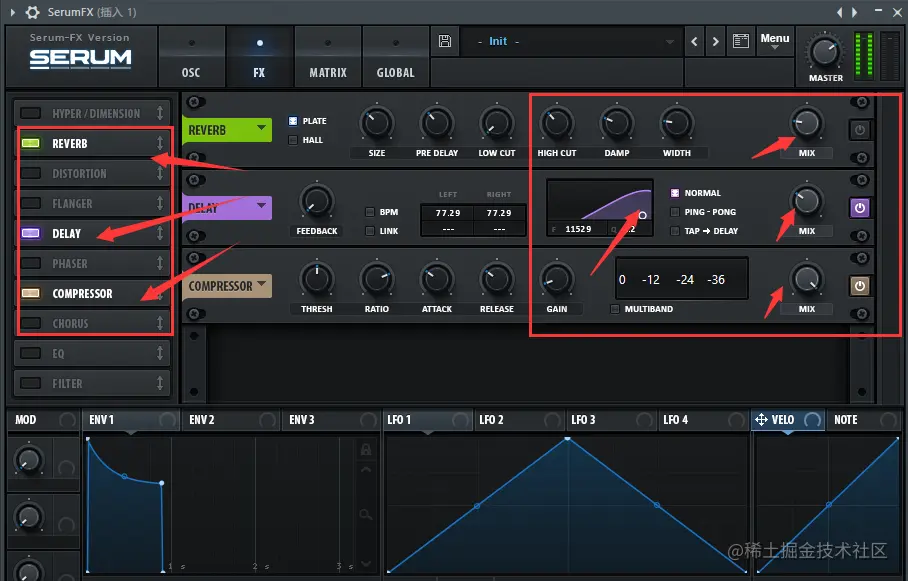Enable the Distortion effect

(x=31, y=173)
